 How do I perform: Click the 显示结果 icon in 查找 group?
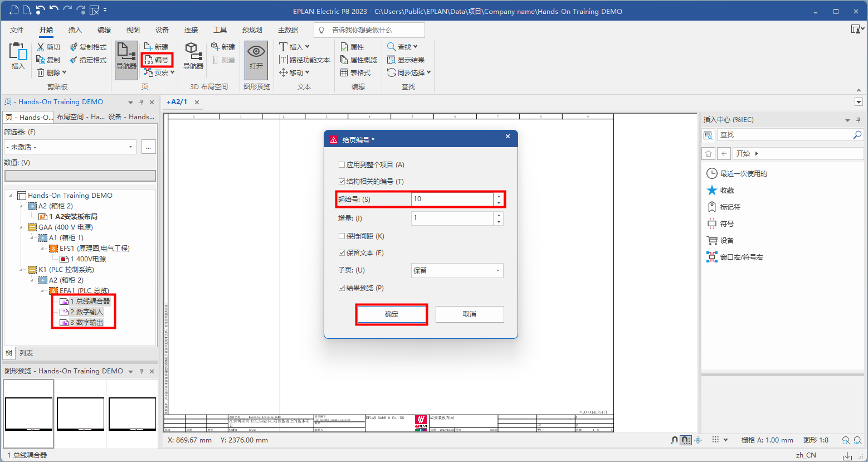(392, 60)
